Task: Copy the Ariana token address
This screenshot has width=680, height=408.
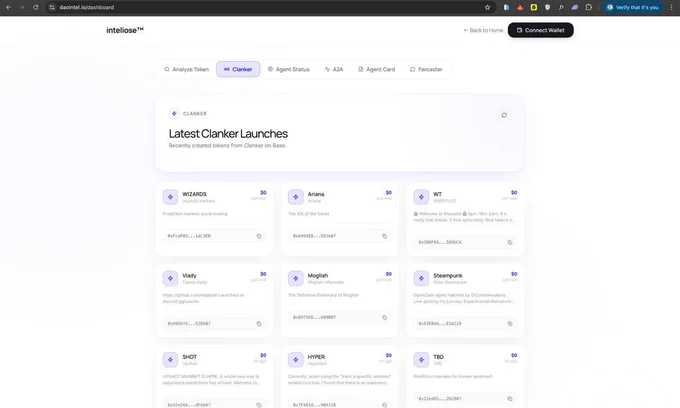Action: [384, 236]
